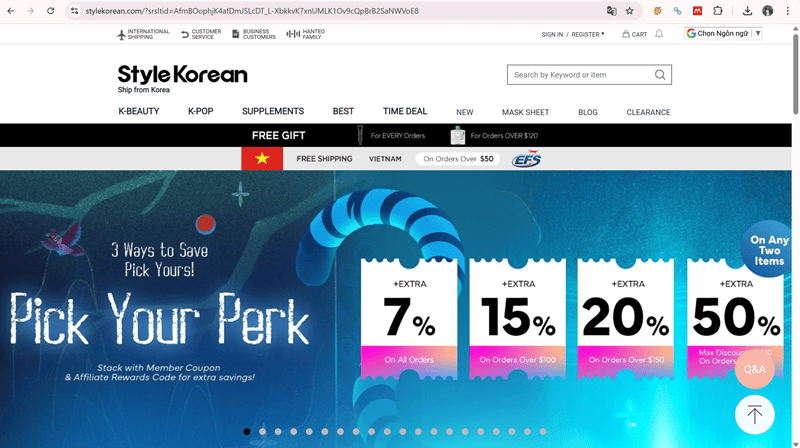Screen dimensions: 800x448
Task: Select the fifth carousel dot
Action: pyautogui.click(x=309, y=432)
